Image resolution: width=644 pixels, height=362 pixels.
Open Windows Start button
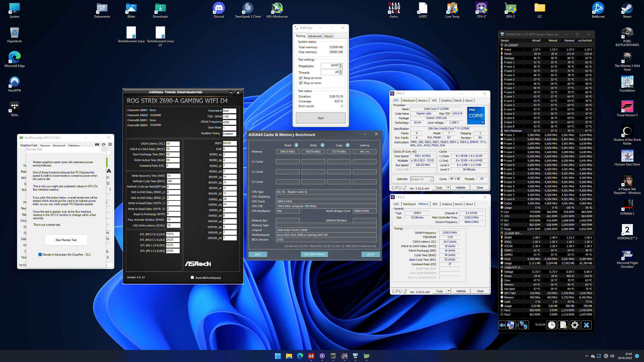coord(278,356)
